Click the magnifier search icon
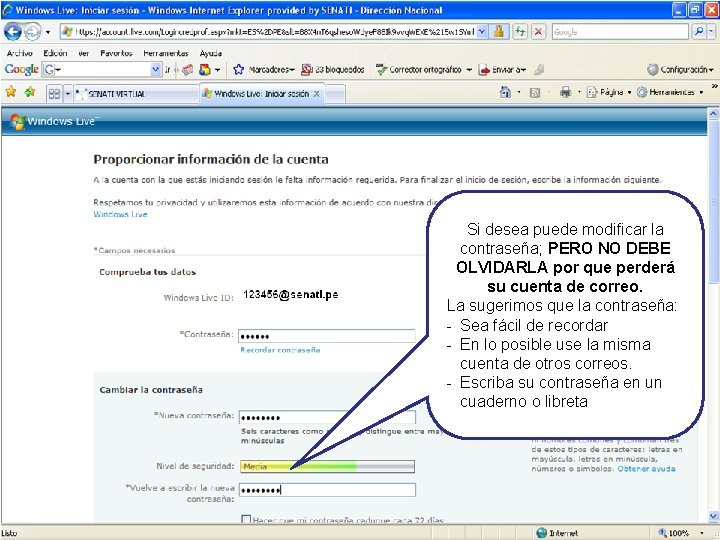 698,32
